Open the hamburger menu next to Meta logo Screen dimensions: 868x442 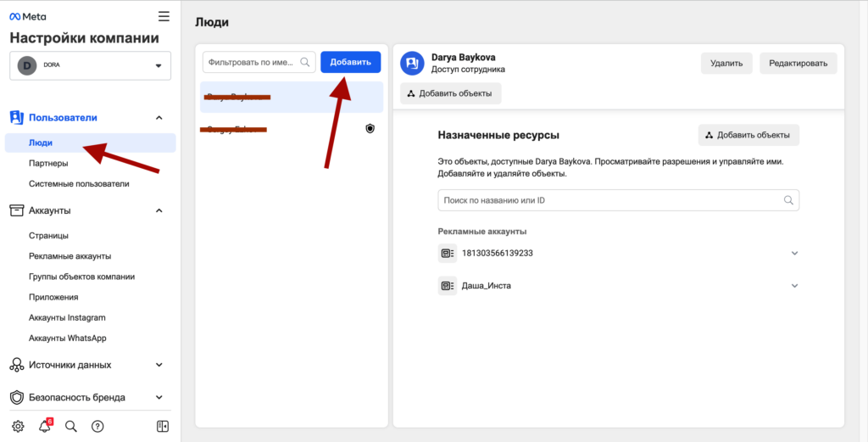pyautogui.click(x=164, y=16)
